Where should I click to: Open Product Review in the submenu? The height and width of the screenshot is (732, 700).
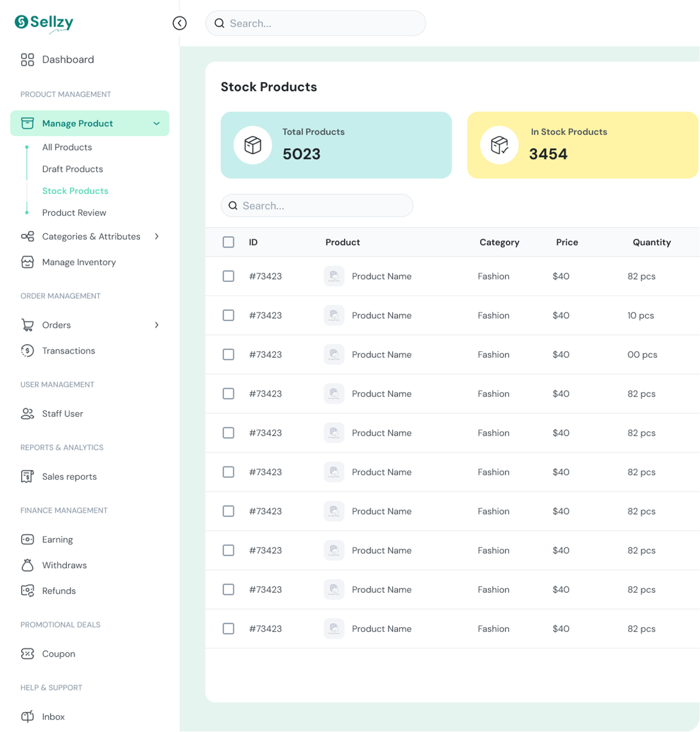74,213
